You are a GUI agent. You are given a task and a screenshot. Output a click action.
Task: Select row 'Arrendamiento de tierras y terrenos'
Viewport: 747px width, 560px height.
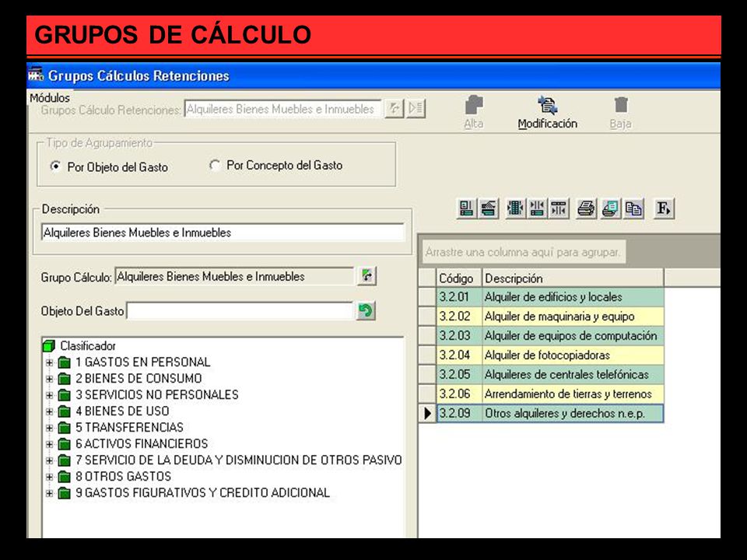pos(550,394)
